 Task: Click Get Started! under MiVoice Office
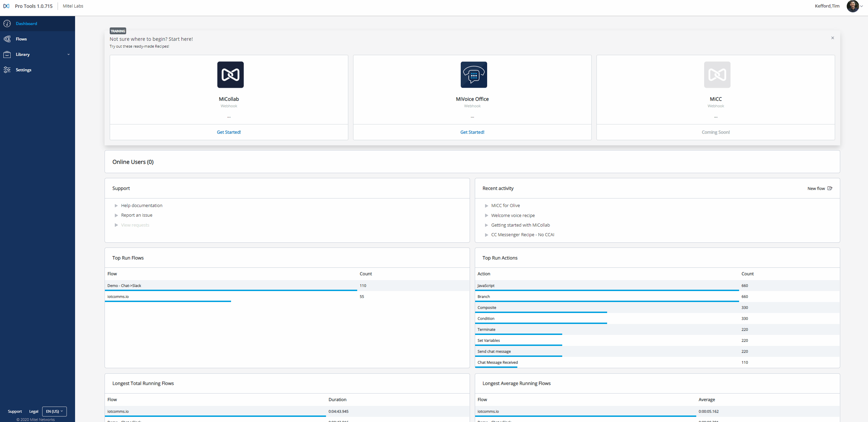coord(472,132)
